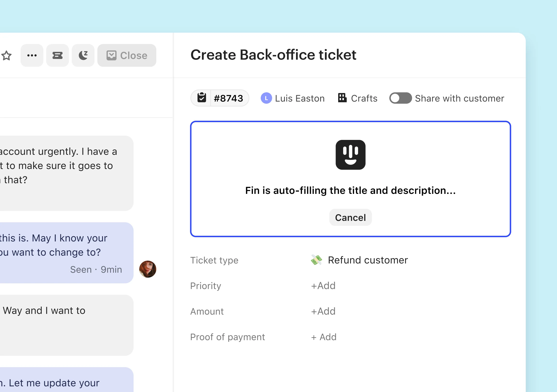Toggle Share with customer switch
This screenshot has width=557, height=392.
click(400, 98)
